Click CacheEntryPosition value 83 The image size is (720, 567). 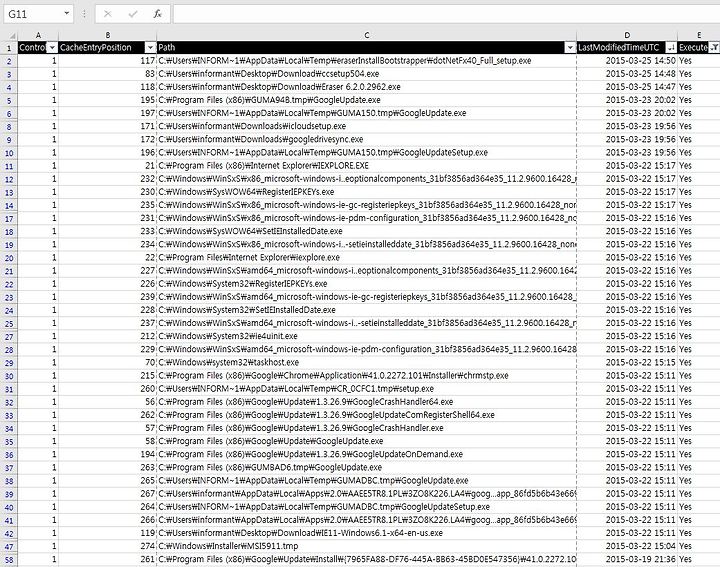point(150,74)
